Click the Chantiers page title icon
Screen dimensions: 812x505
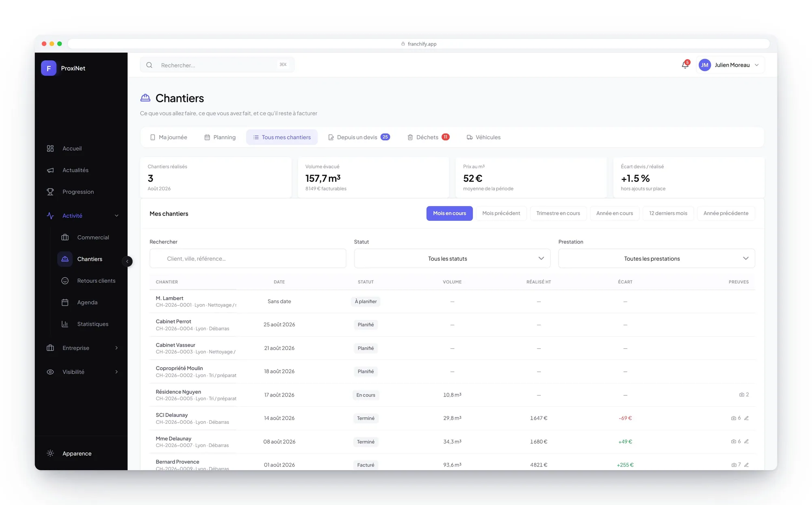(145, 98)
